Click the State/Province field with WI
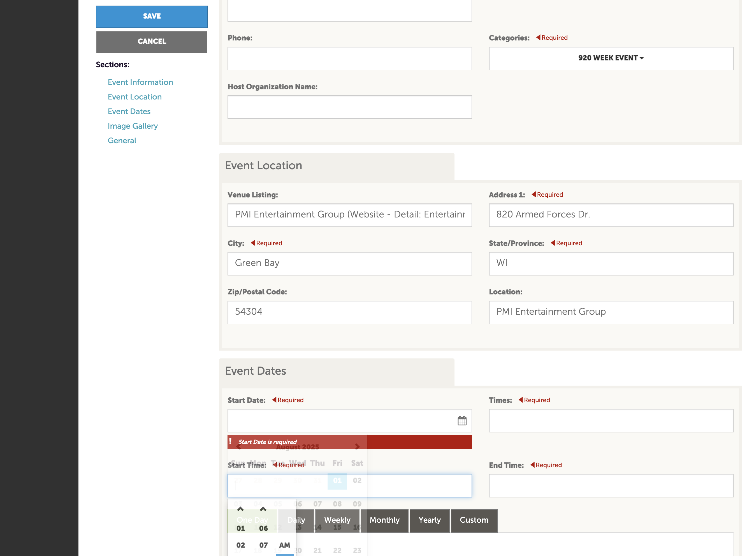This screenshot has height=556, width=756. click(x=611, y=263)
